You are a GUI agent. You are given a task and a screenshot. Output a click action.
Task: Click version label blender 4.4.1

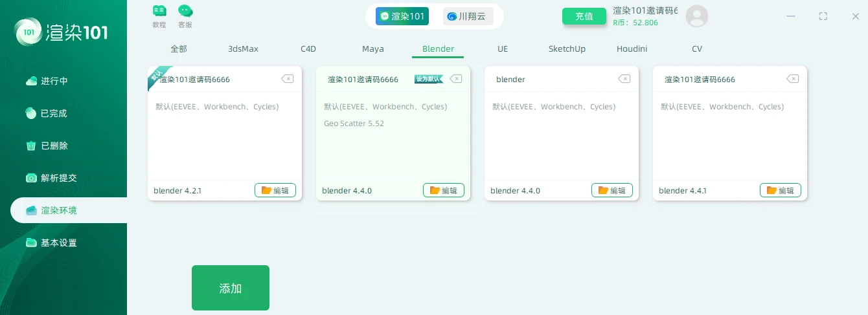tap(683, 191)
